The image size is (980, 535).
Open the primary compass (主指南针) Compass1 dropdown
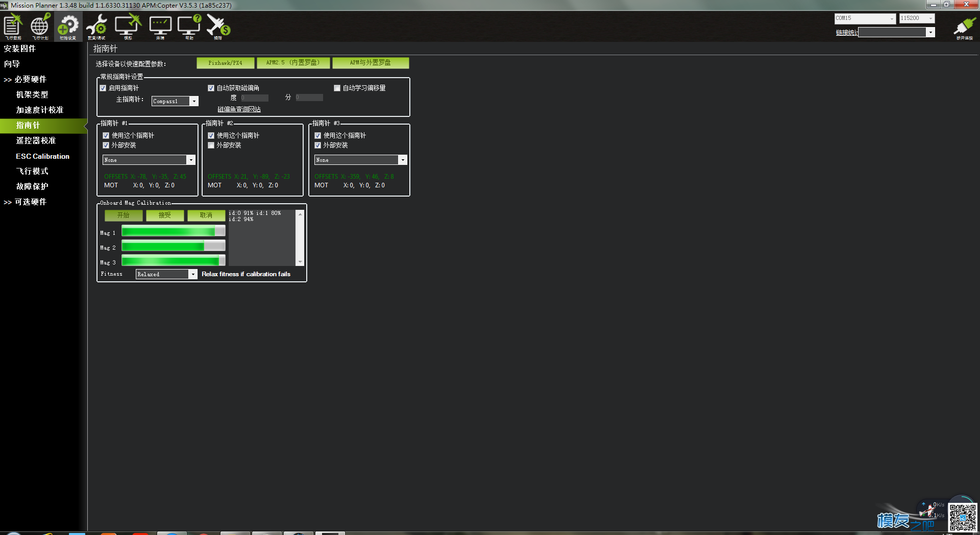[175, 101]
